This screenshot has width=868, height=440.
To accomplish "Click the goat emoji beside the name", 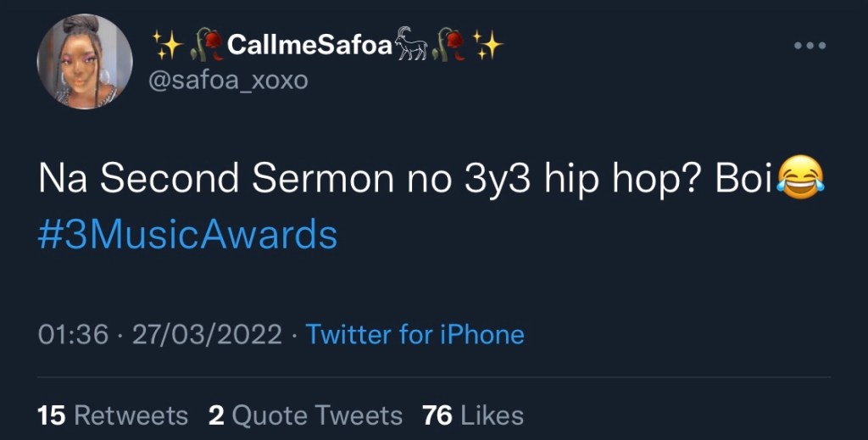I will click(411, 45).
